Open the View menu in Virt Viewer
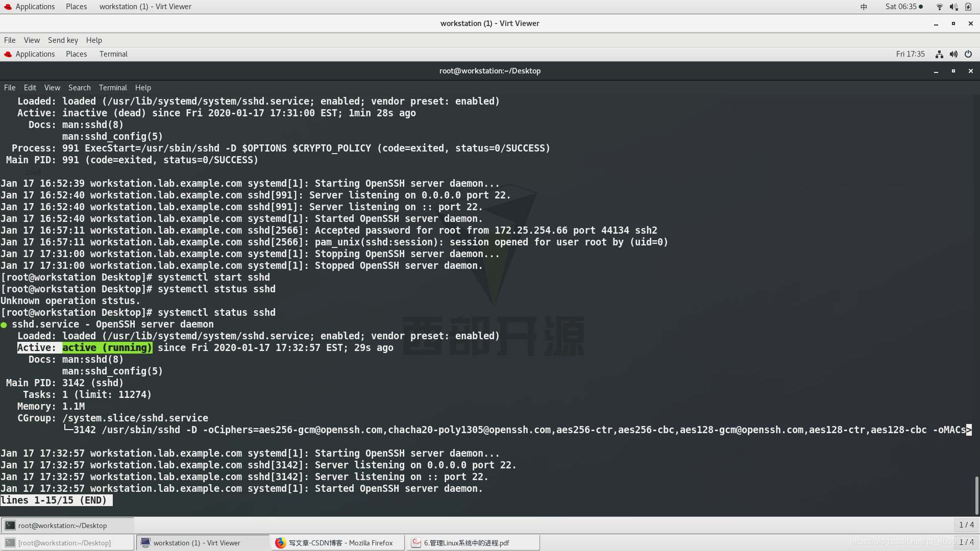980x551 pixels. pos(32,40)
